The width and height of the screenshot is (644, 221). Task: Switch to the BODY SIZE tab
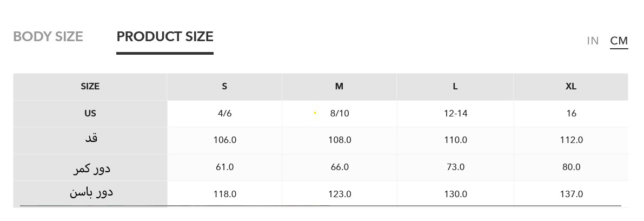pos(48,37)
